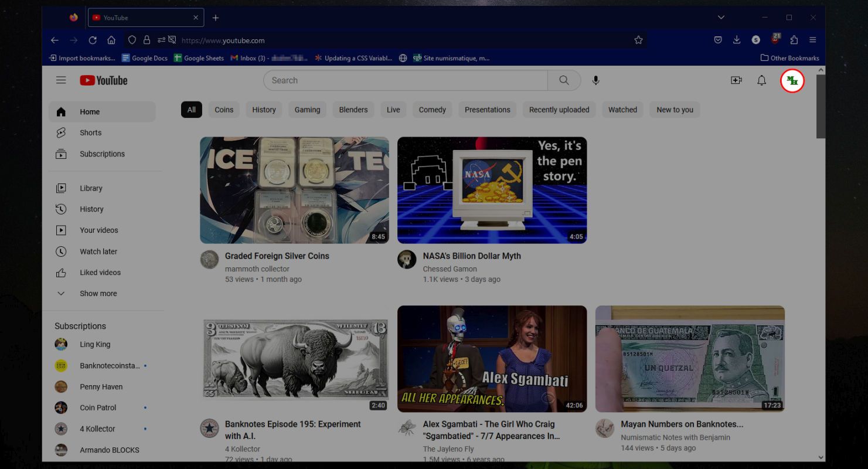Click the magnifier search button

point(564,80)
